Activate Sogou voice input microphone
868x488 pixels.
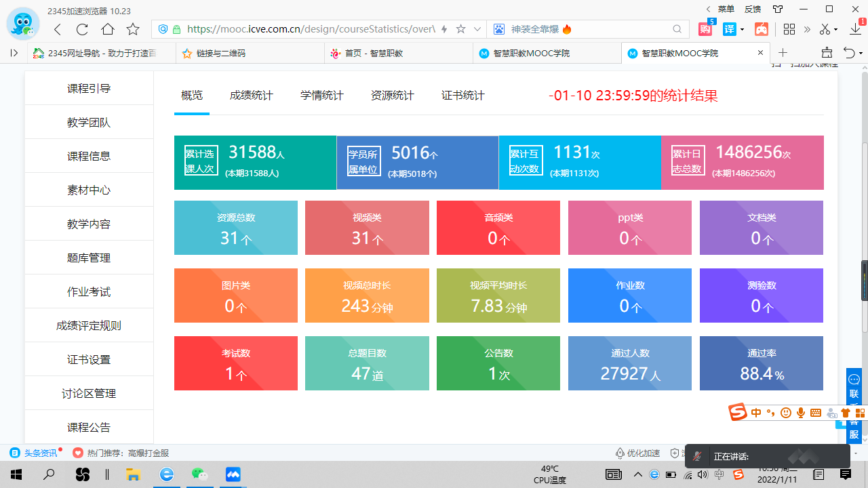[801, 413]
